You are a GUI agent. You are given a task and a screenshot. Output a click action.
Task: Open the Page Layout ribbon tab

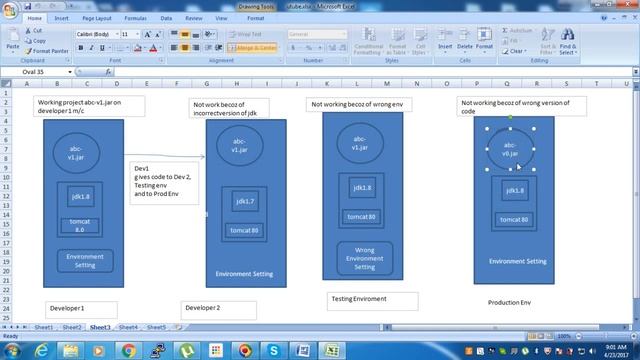(97, 18)
